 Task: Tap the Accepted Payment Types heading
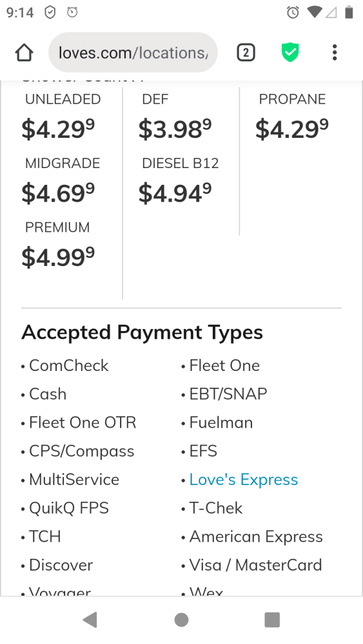(142, 332)
